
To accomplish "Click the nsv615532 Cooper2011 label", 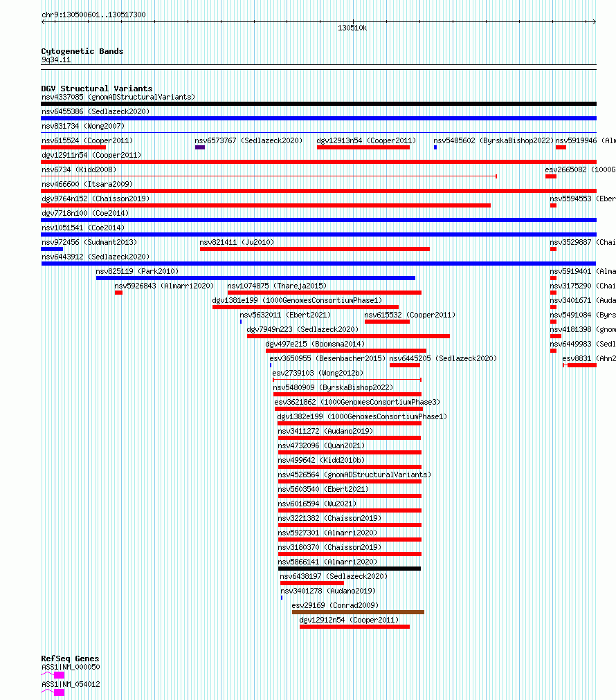I will 410,315.
